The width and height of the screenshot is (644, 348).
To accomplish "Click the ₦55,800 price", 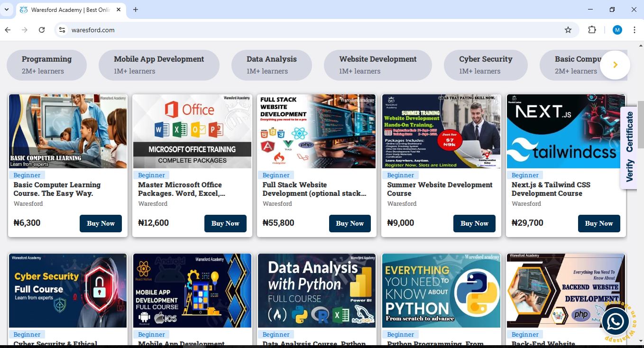I will click(x=278, y=223).
